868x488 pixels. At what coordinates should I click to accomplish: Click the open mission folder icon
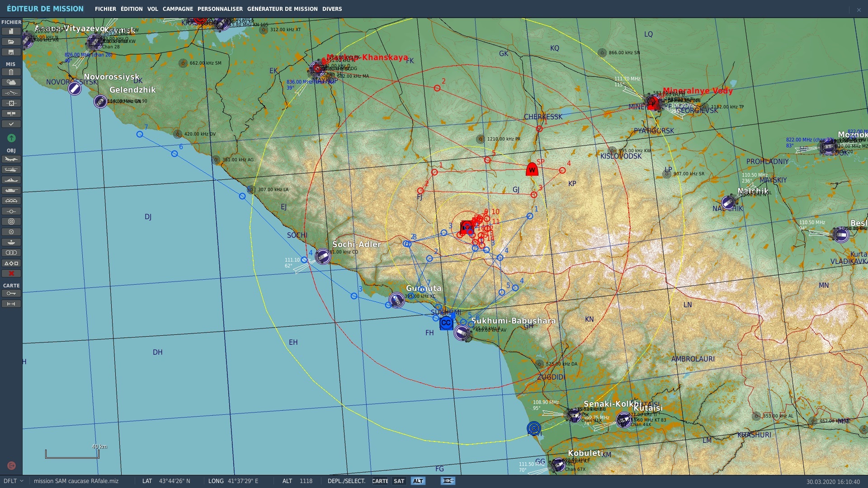(x=11, y=42)
